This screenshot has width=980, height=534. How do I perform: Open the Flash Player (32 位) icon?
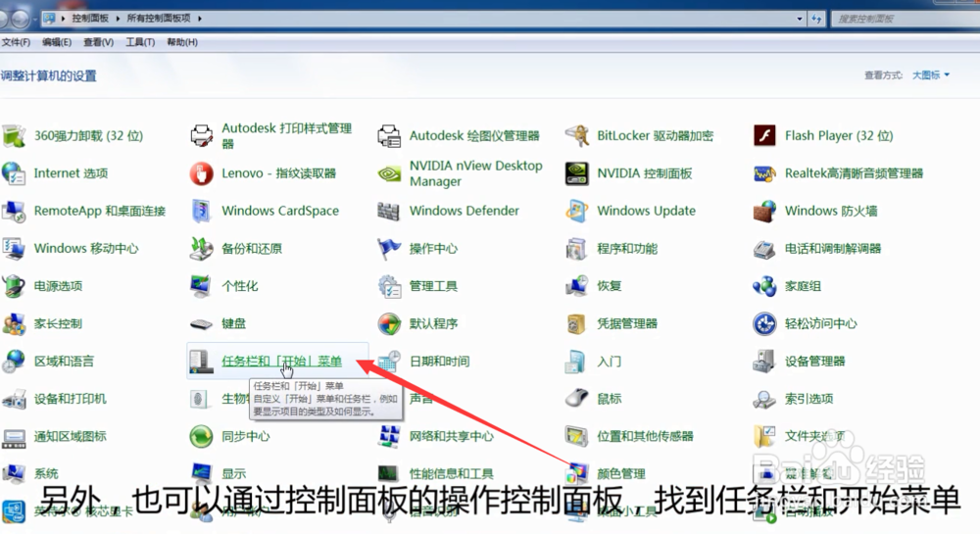tap(764, 135)
